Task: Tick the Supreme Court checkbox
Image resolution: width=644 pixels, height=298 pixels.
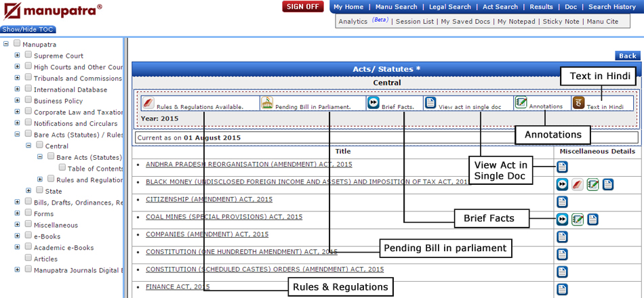Action: click(28, 54)
